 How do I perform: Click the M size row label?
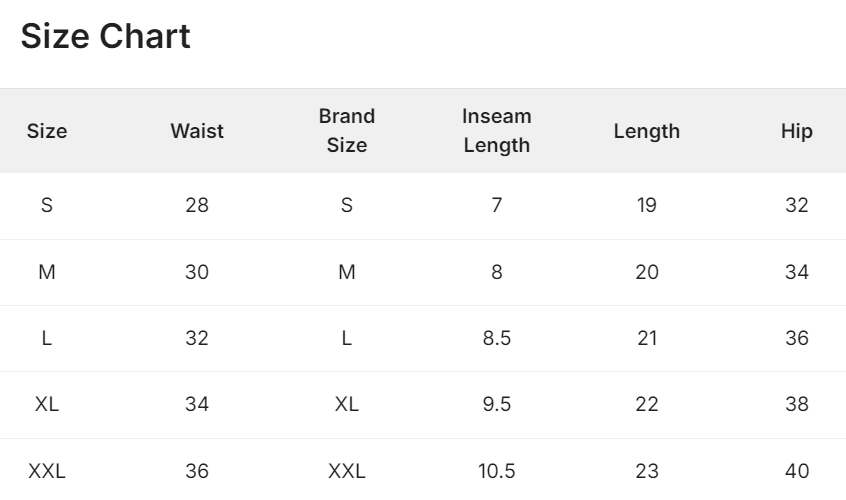point(47,272)
